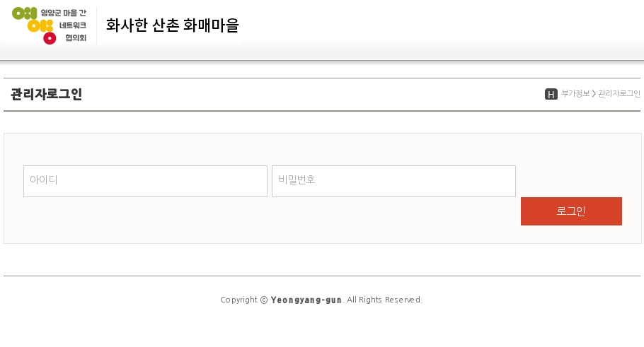This screenshot has width=644, height=347.
Task: Click the © copyright symbol in footer
Action: [x=264, y=300]
